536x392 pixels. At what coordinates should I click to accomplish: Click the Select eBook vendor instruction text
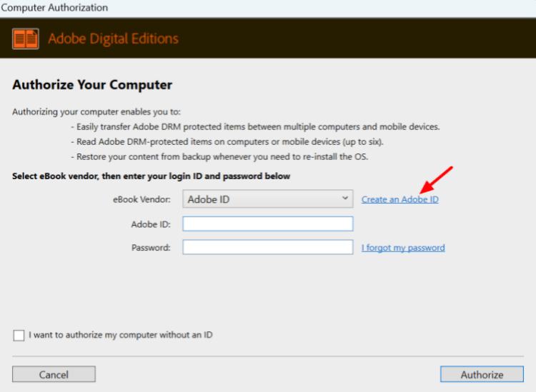pyautogui.click(x=151, y=176)
